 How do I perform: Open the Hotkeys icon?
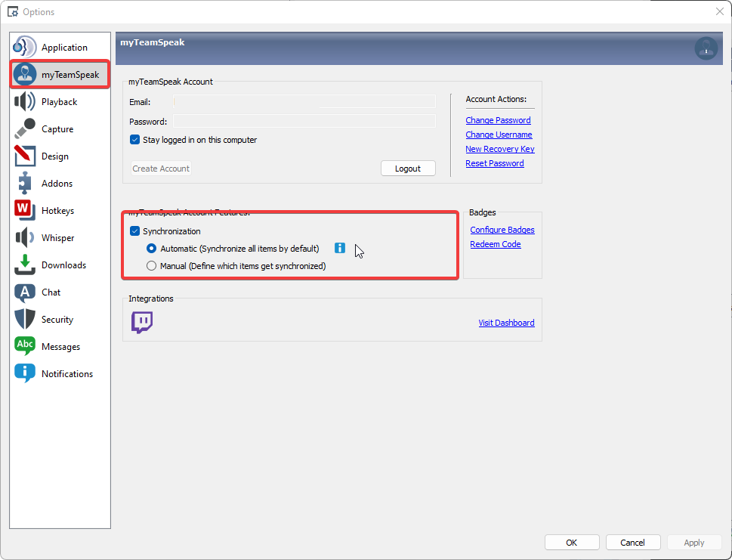click(25, 211)
